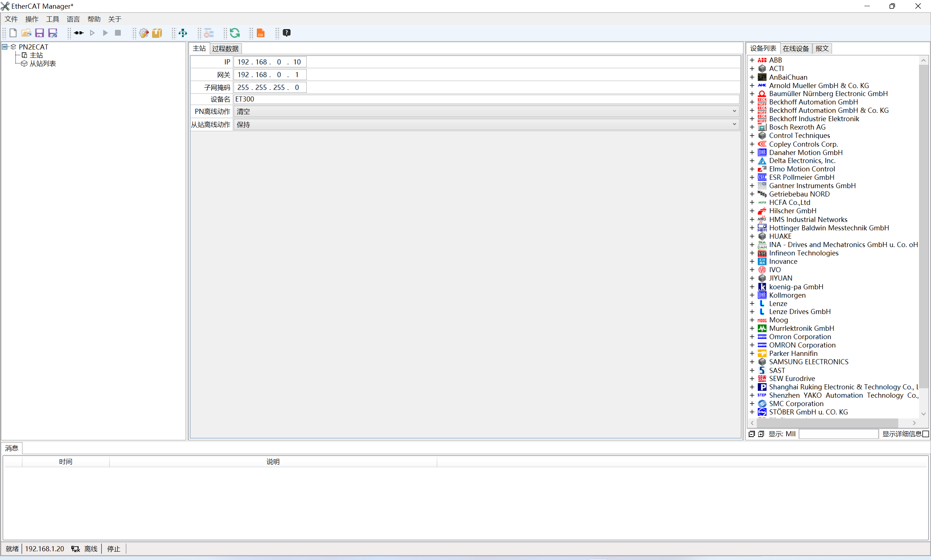
Task: Enable the 显示详细信息 checkbox
Action: 926,434
